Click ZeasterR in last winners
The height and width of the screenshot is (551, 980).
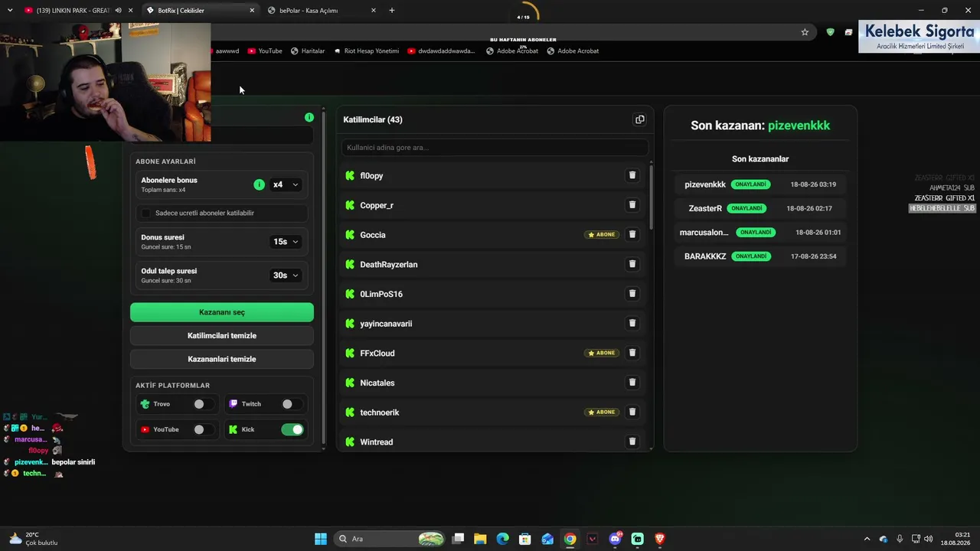[x=705, y=208]
